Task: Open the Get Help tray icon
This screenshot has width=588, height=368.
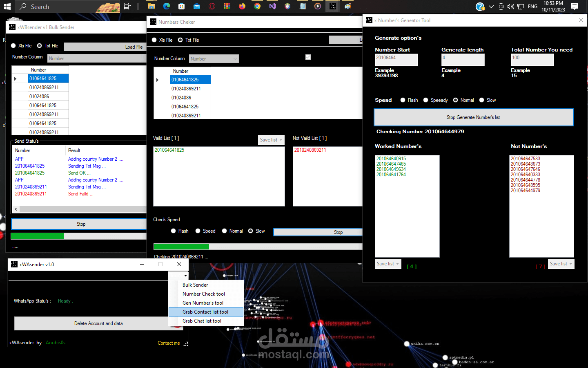Action: 480,7
